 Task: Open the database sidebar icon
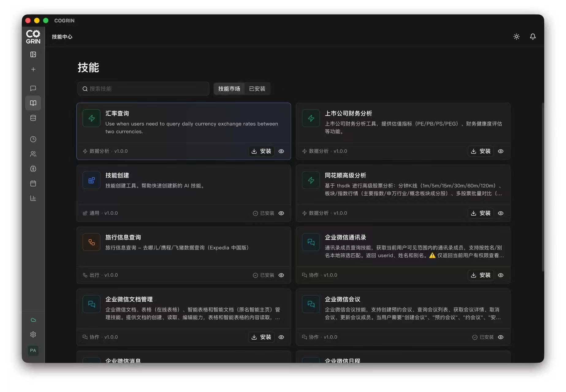33,118
